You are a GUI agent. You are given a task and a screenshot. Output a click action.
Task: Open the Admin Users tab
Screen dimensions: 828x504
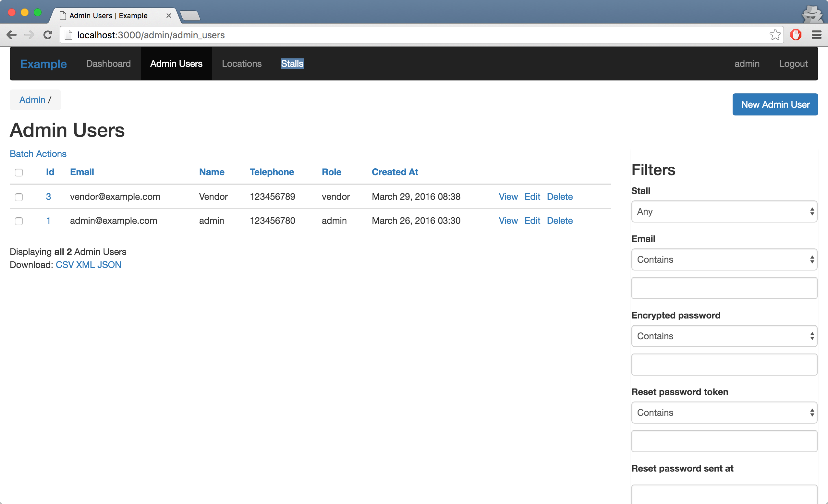tap(176, 63)
